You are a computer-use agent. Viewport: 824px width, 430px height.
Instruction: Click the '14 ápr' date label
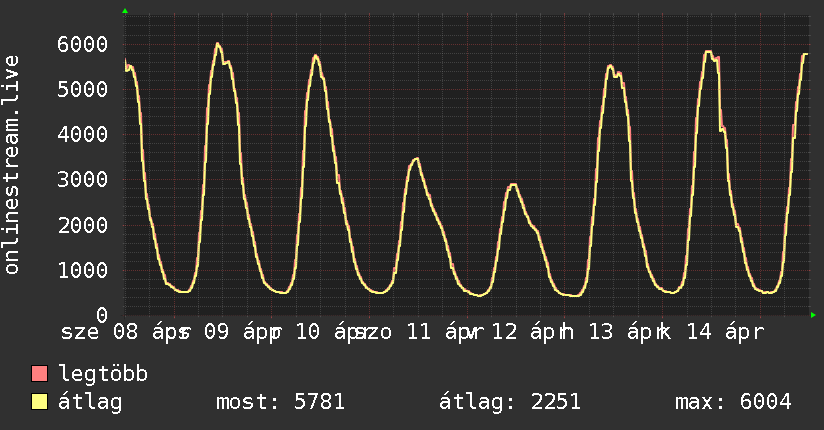(x=725, y=332)
